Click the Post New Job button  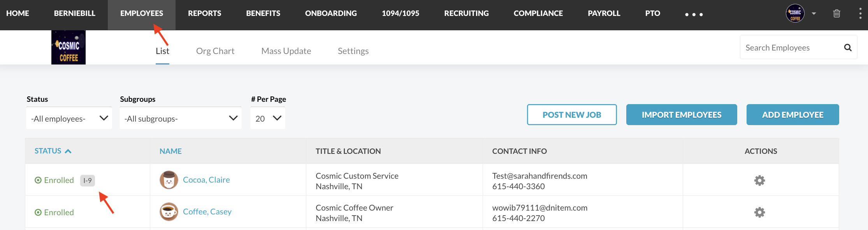[572, 115]
